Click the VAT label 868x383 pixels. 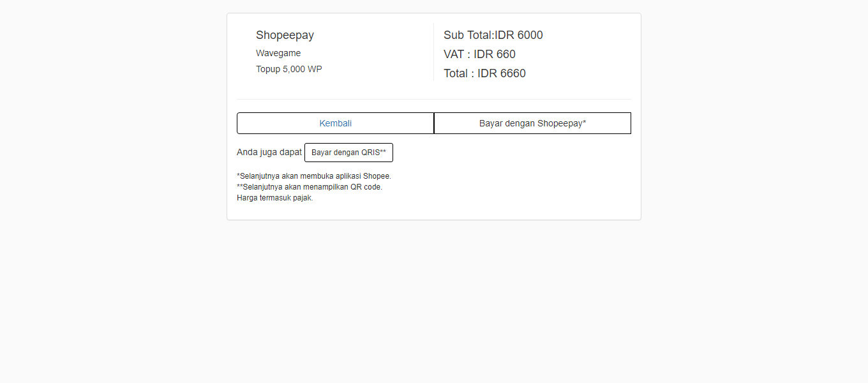[454, 54]
